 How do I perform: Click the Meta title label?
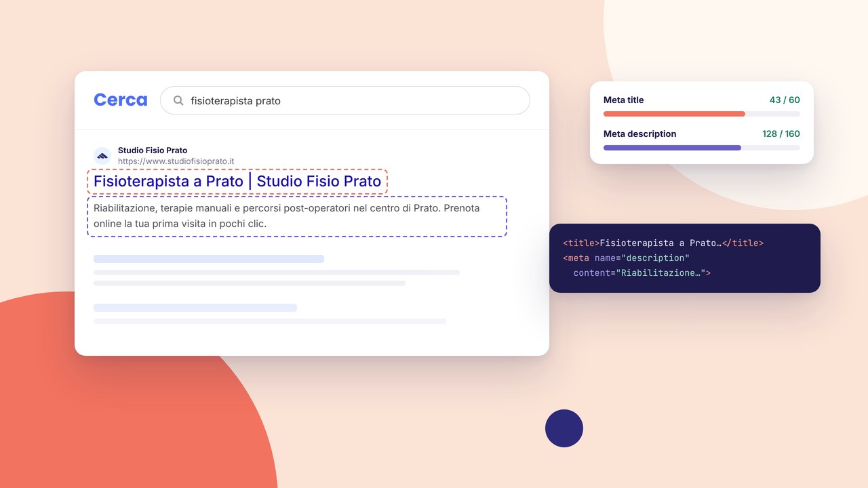[x=624, y=100]
